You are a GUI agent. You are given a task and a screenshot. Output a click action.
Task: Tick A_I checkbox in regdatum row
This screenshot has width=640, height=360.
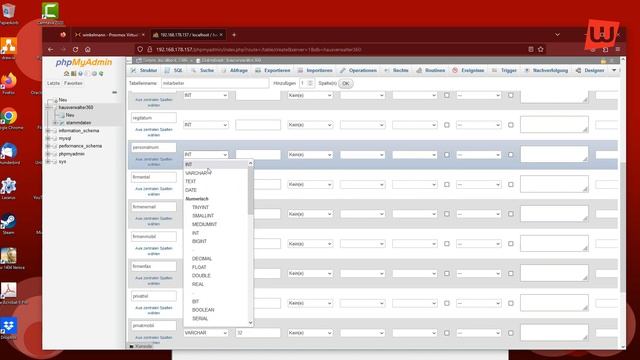[511, 125]
